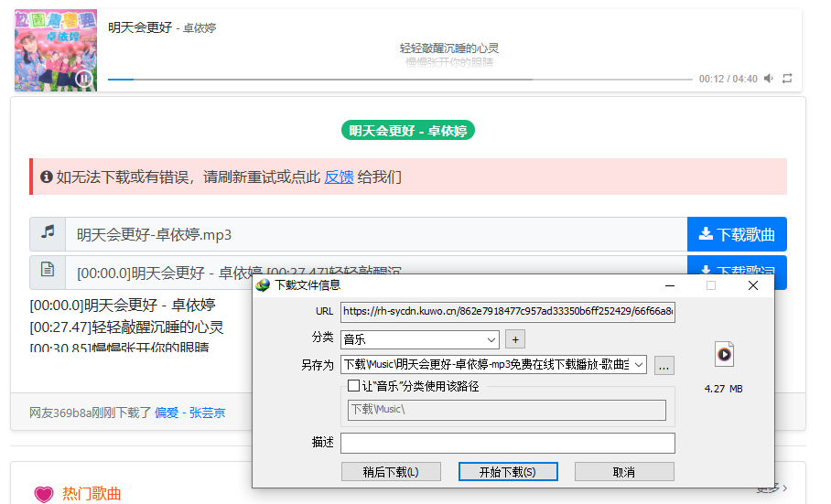Click the music note icon beside the mp3 filename
This screenshot has height=504, width=831.
pyautogui.click(x=48, y=233)
